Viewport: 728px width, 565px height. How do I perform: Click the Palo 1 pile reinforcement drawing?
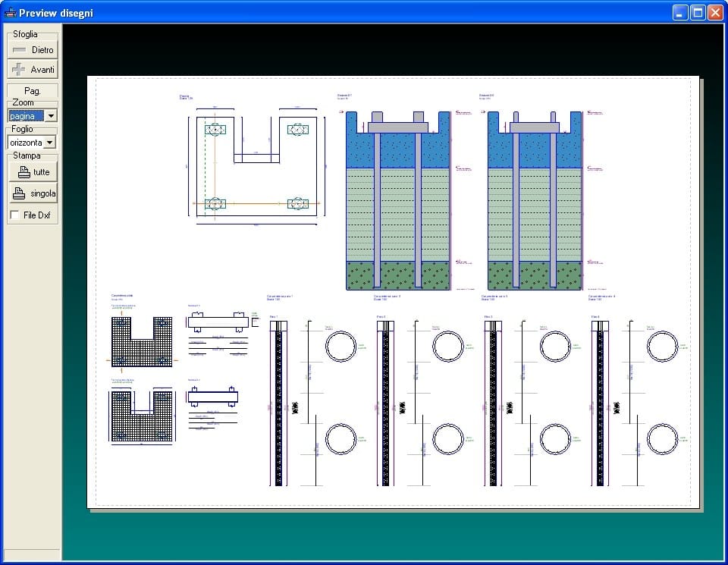pyautogui.click(x=279, y=402)
